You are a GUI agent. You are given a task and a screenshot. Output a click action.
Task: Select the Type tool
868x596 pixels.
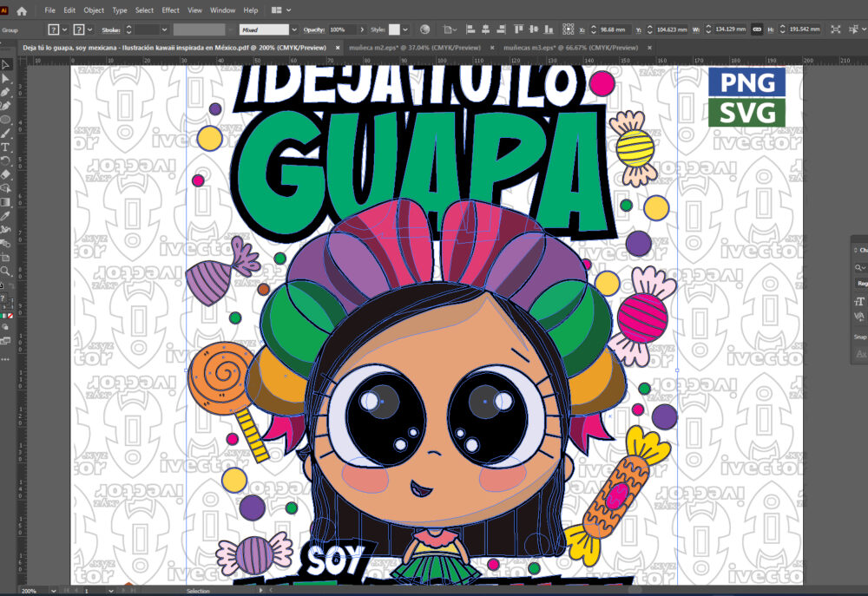(x=5, y=147)
